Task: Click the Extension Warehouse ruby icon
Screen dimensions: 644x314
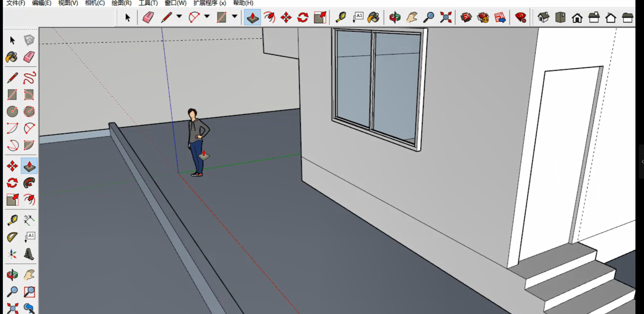Action: 521,17
